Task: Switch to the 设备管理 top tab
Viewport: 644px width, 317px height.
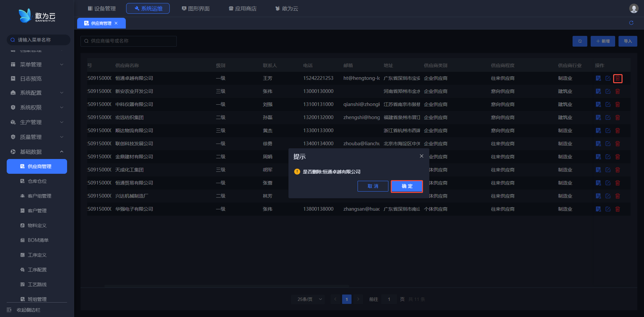Action: click(x=102, y=8)
